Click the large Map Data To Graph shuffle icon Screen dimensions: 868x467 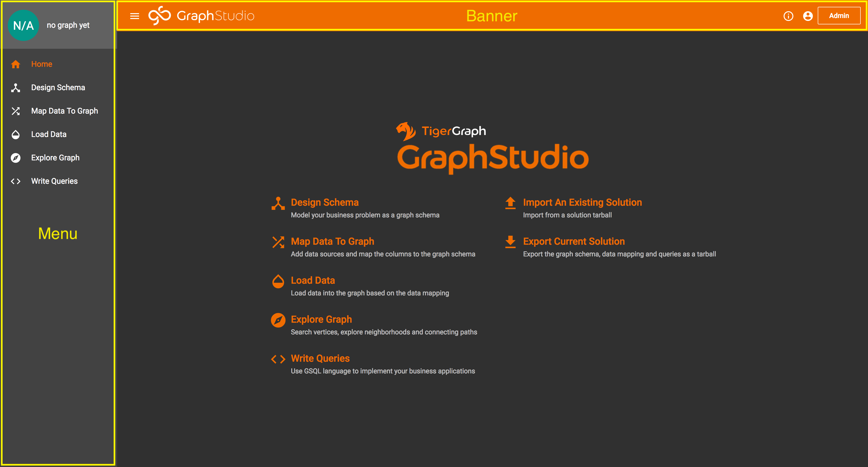click(x=278, y=242)
